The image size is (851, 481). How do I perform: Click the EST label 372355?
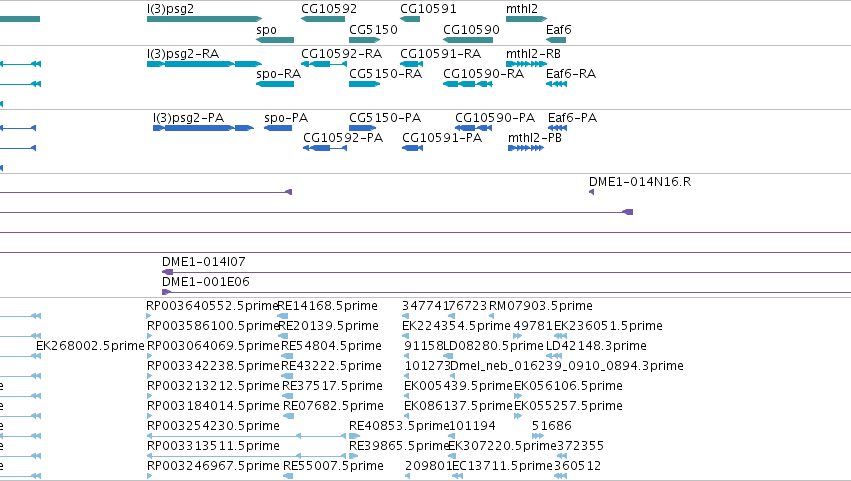[581, 446]
